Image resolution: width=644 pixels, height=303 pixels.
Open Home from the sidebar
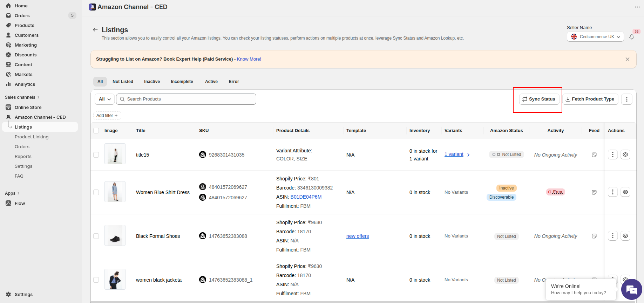[x=21, y=6]
